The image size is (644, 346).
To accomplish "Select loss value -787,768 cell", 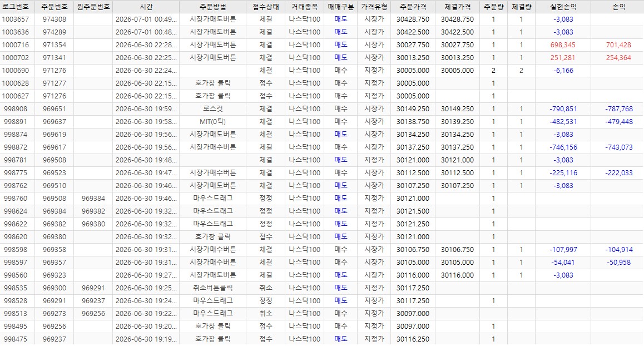I will click(618, 109).
